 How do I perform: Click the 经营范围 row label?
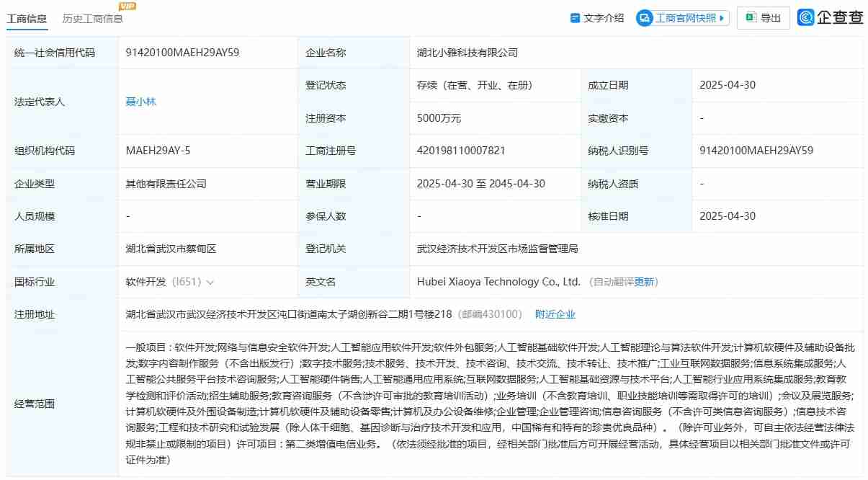(35, 404)
